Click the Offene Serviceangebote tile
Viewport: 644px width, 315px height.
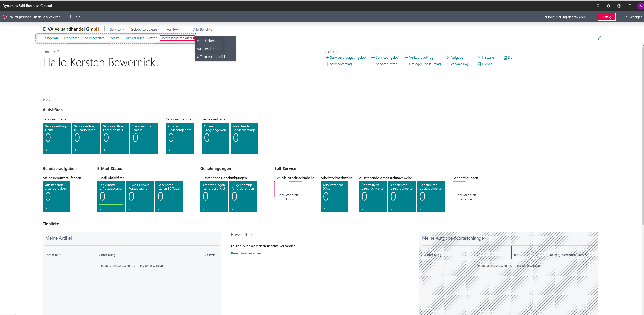(x=180, y=138)
